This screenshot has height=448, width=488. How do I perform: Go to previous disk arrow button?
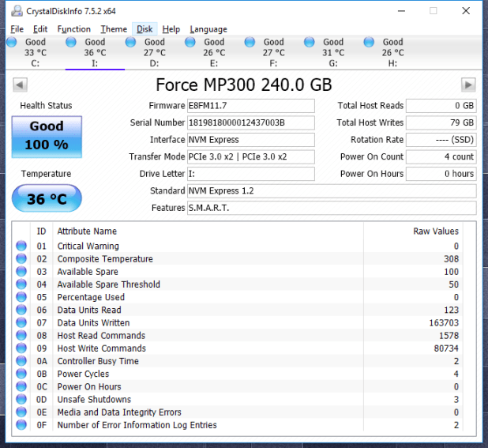20,85
